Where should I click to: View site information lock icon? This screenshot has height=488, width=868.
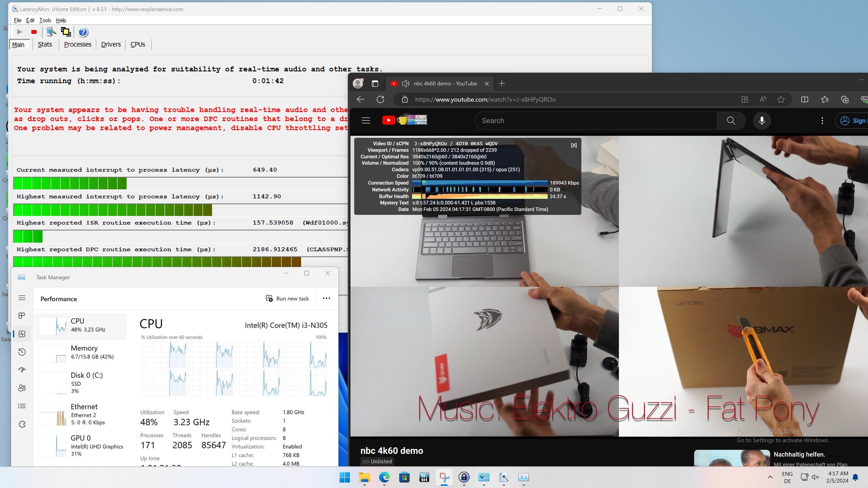click(x=405, y=99)
